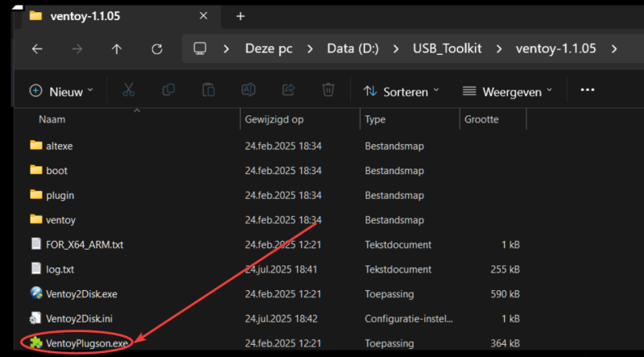
Task: Add a new tab with plus button
Action: 241,16
